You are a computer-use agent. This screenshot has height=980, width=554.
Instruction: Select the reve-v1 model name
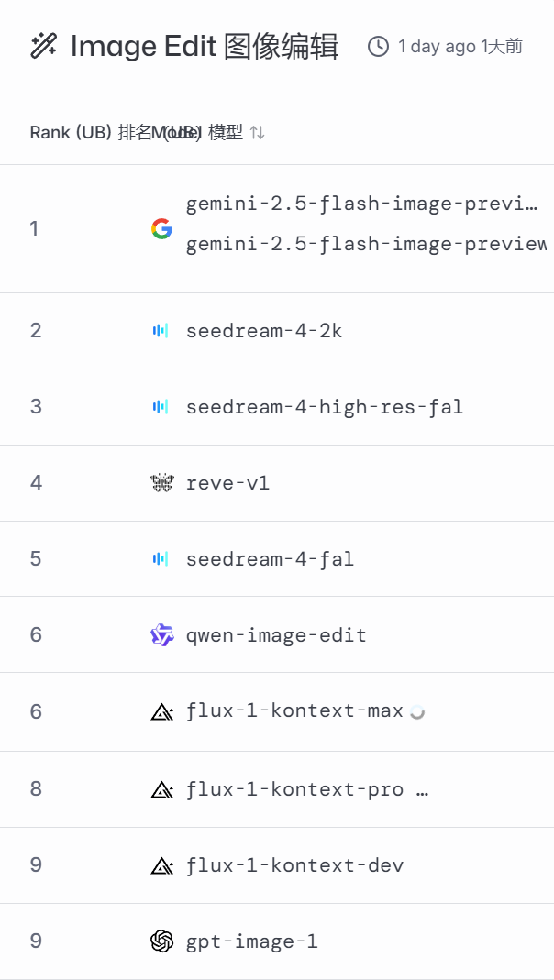coord(227,482)
